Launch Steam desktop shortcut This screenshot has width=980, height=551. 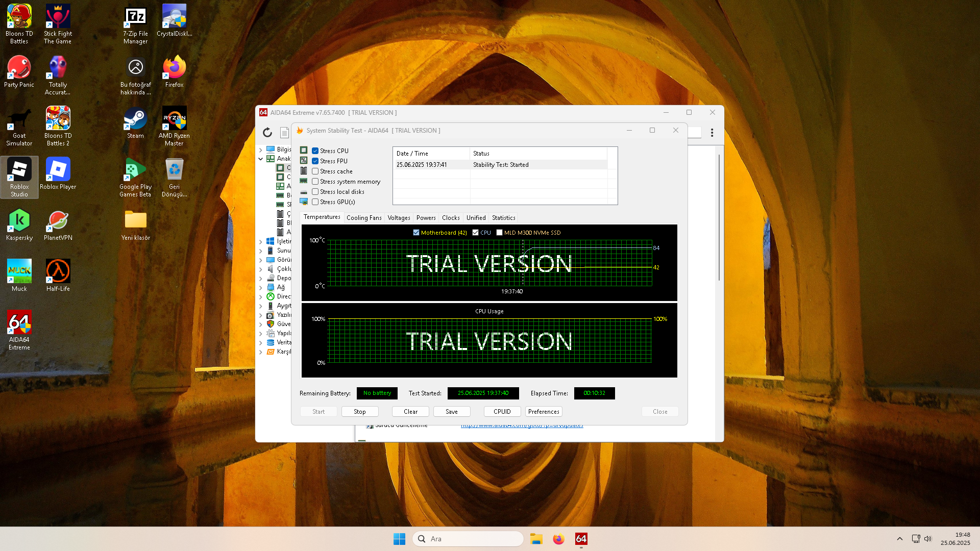(135, 122)
